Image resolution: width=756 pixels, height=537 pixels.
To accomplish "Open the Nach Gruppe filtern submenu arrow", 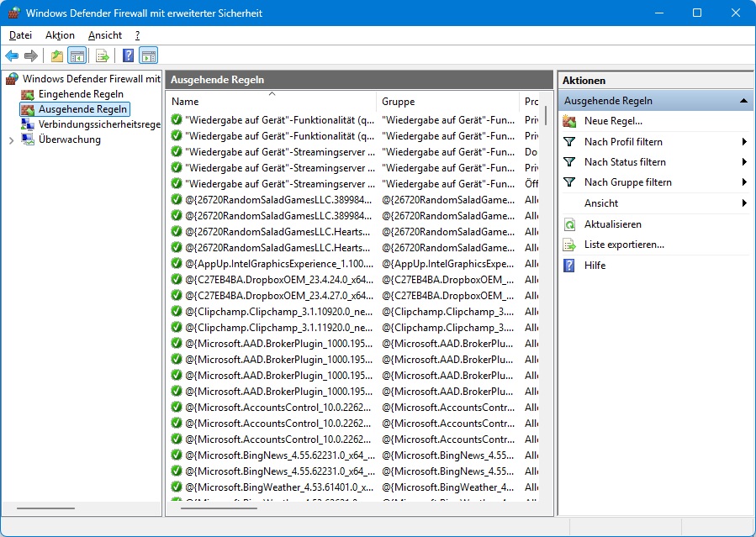I will [x=744, y=182].
